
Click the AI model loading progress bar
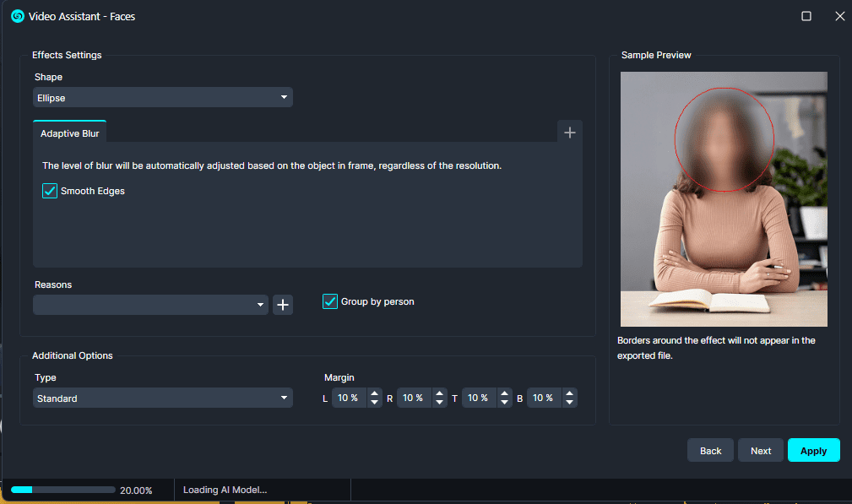[63, 490]
